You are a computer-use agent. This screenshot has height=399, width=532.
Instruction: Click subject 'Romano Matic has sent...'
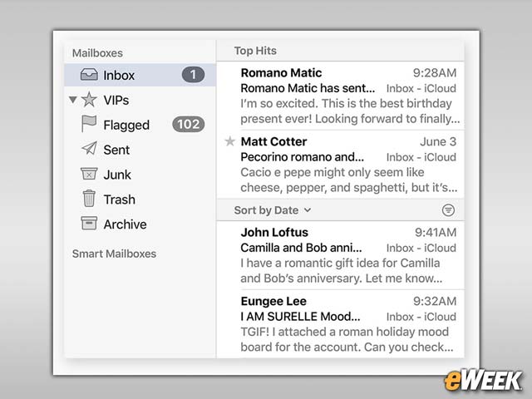(x=308, y=88)
